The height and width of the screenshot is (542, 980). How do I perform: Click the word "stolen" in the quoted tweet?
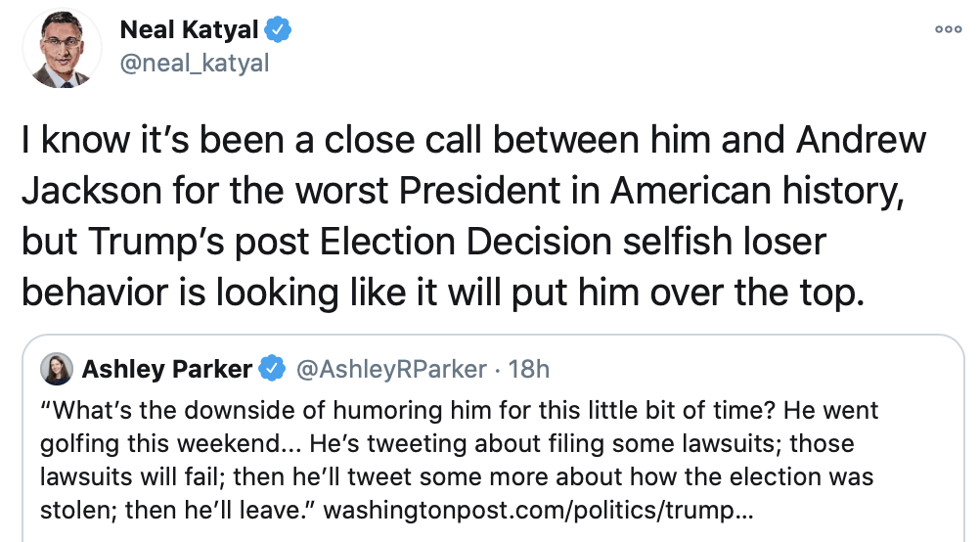pos(69,510)
